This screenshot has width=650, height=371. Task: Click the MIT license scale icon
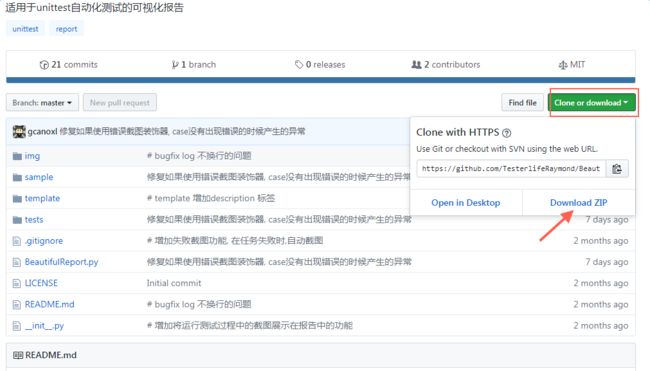click(x=563, y=65)
